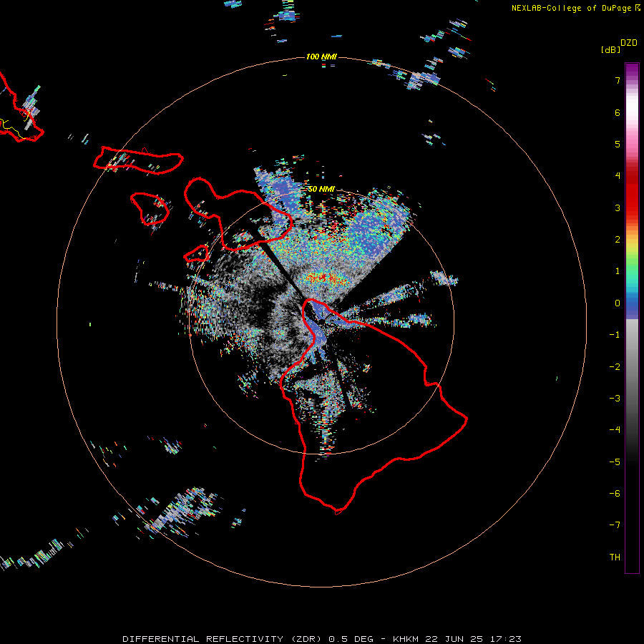644x644 pixels.
Task: Click the -1 value on color scale
Action: (x=615, y=335)
